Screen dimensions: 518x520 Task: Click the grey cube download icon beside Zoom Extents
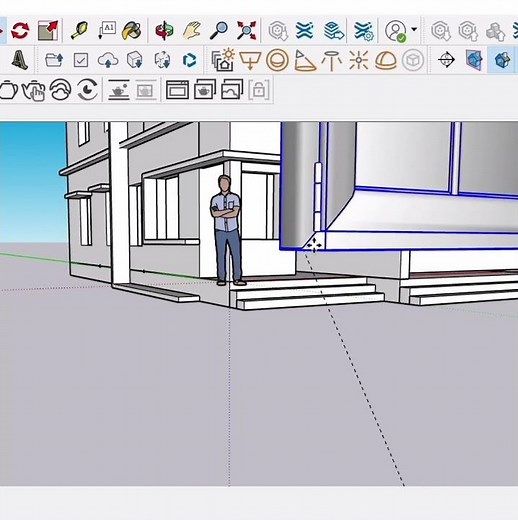pyautogui.click(x=278, y=31)
